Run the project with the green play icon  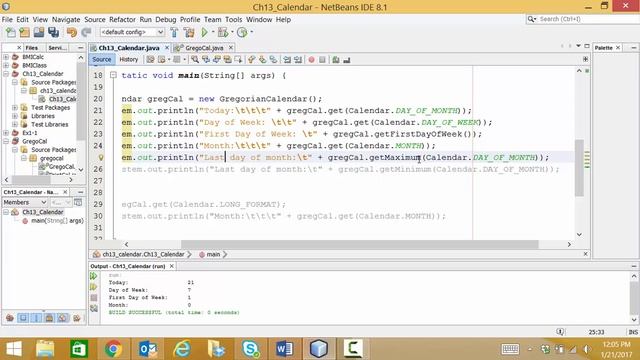204,32
